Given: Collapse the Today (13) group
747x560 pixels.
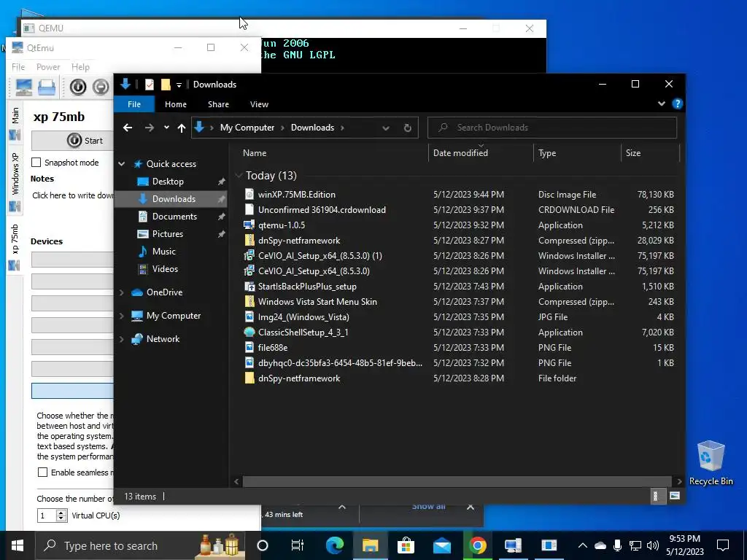Looking at the screenshot, I should 239,175.
